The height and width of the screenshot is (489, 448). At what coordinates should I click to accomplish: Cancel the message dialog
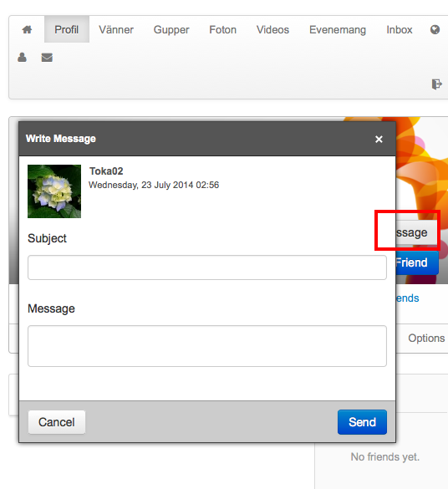click(57, 422)
